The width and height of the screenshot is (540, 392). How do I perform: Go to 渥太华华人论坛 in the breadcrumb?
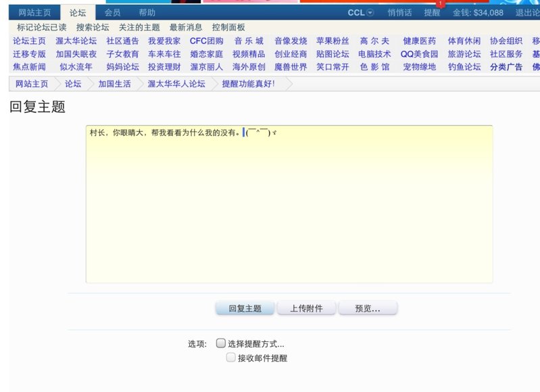176,84
